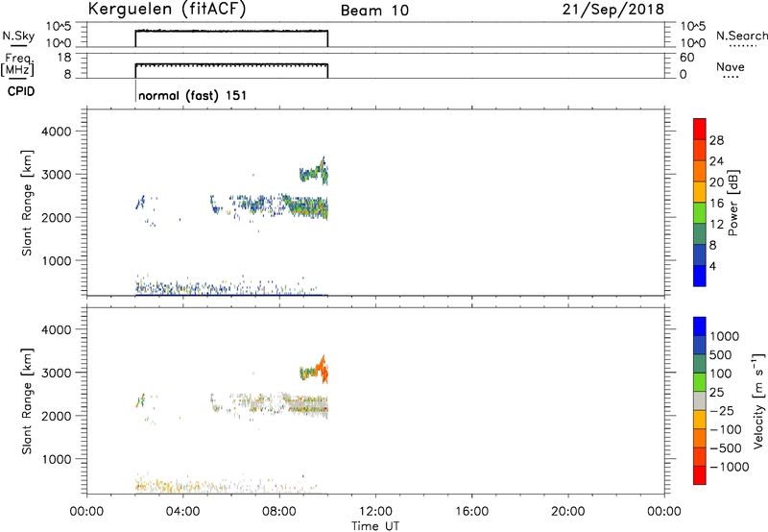Click the '12' label on Power colorbar

point(716,225)
